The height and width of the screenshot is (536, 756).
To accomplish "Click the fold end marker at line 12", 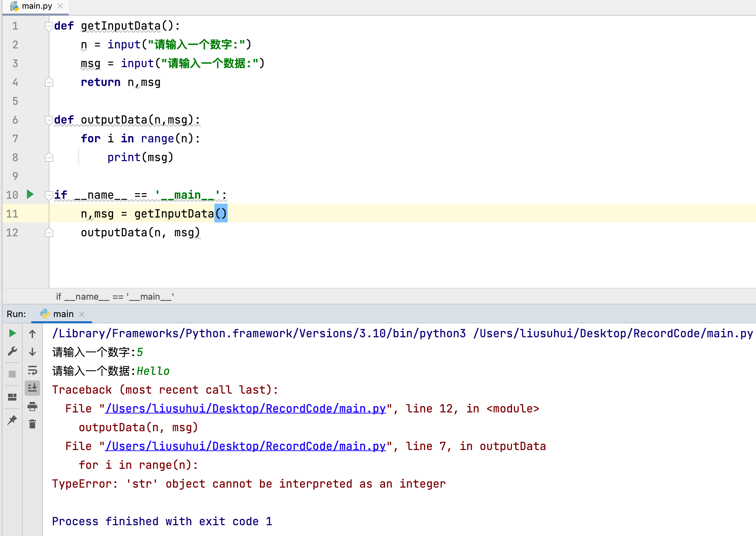I will click(49, 232).
